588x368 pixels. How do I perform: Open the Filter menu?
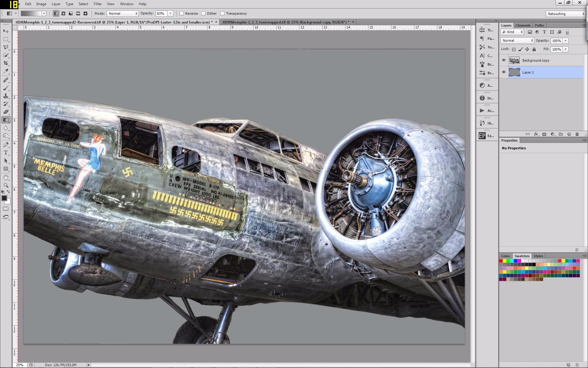98,4
